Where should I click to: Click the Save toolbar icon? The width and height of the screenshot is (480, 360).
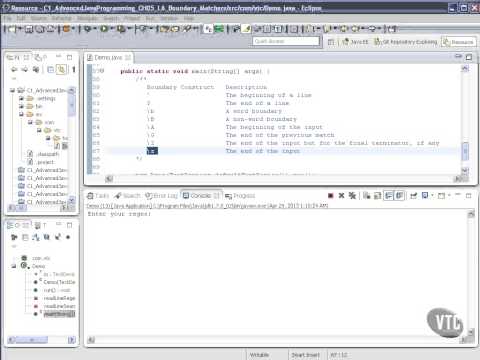click(29, 29)
